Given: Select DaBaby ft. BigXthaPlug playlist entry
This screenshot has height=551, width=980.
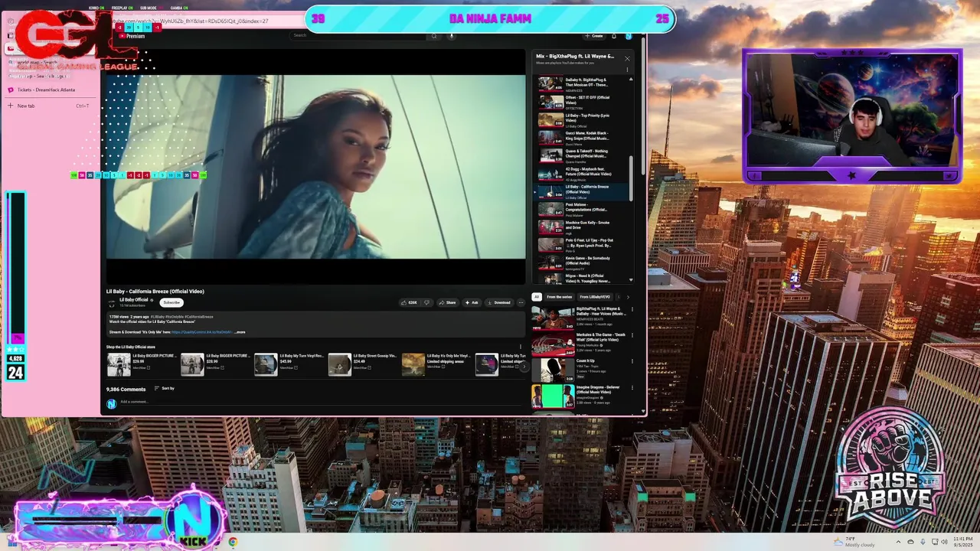Looking at the screenshot, I should [x=582, y=84].
